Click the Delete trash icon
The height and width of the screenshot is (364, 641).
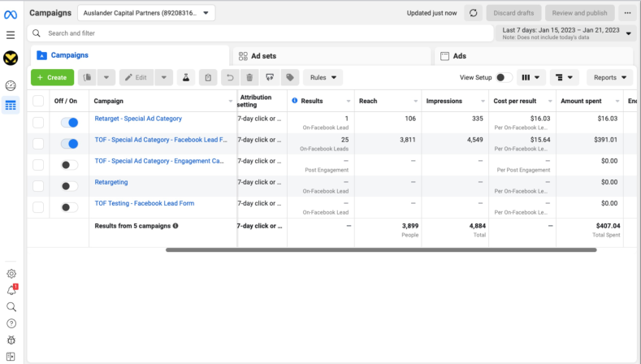[249, 77]
